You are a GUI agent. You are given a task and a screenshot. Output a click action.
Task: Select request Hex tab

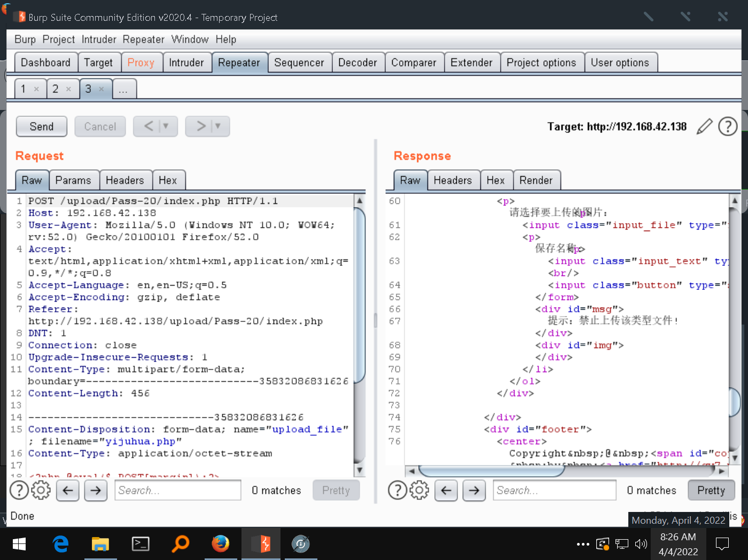click(168, 180)
